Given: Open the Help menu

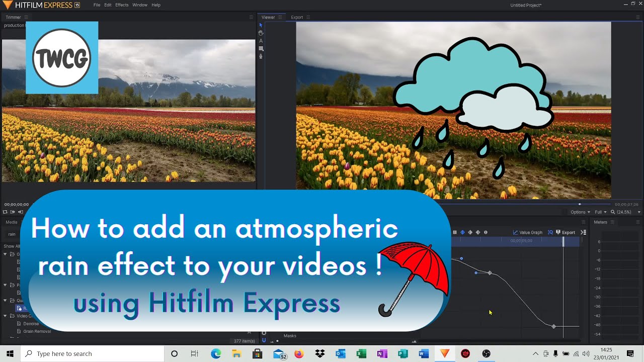Looking at the screenshot, I should [156, 5].
